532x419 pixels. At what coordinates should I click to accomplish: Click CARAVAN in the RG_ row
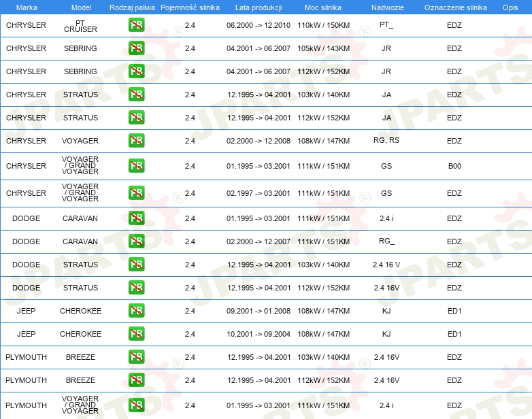(80, 241)
